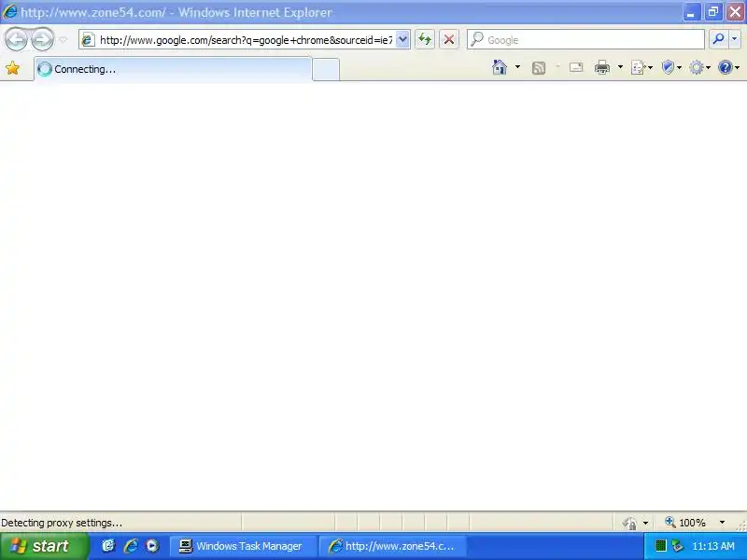The image size is (747, 560).
Task: Refresh the page with green arrows icon
Action: click(425, 40)
